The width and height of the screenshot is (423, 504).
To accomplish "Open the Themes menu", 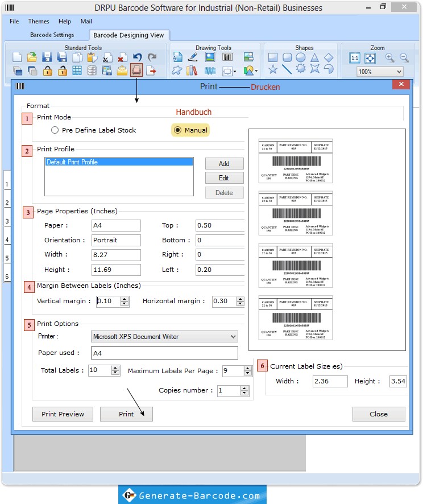I will tap(39, 21).
